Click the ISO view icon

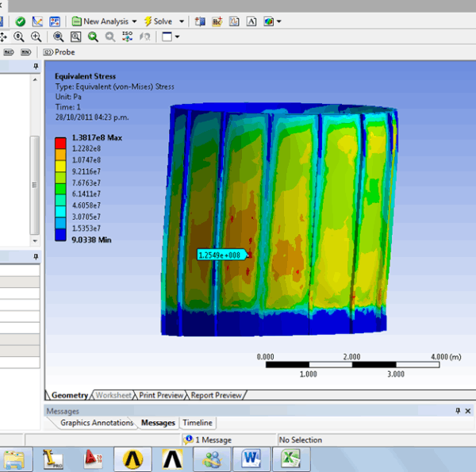[x=128, y=36]
